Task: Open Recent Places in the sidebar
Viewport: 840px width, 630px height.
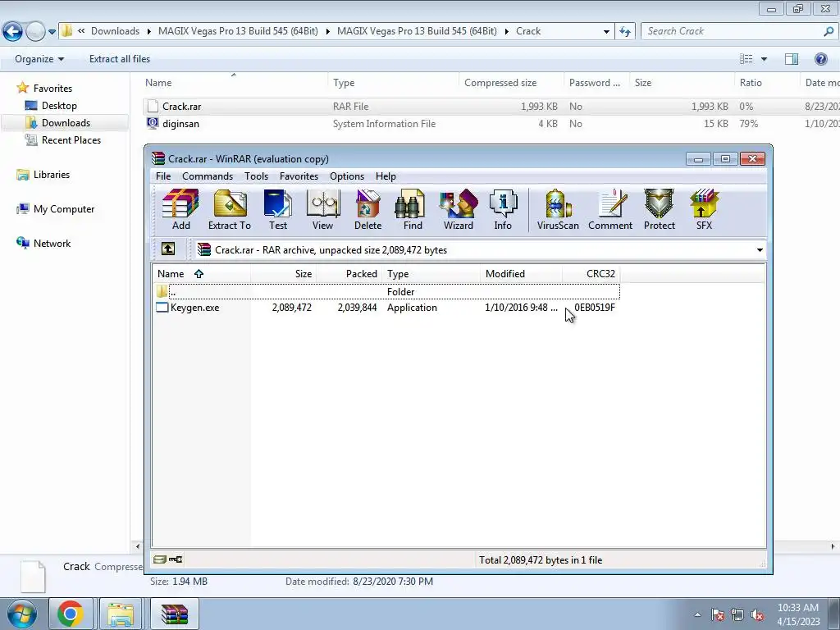Action: tap(71, 139)
